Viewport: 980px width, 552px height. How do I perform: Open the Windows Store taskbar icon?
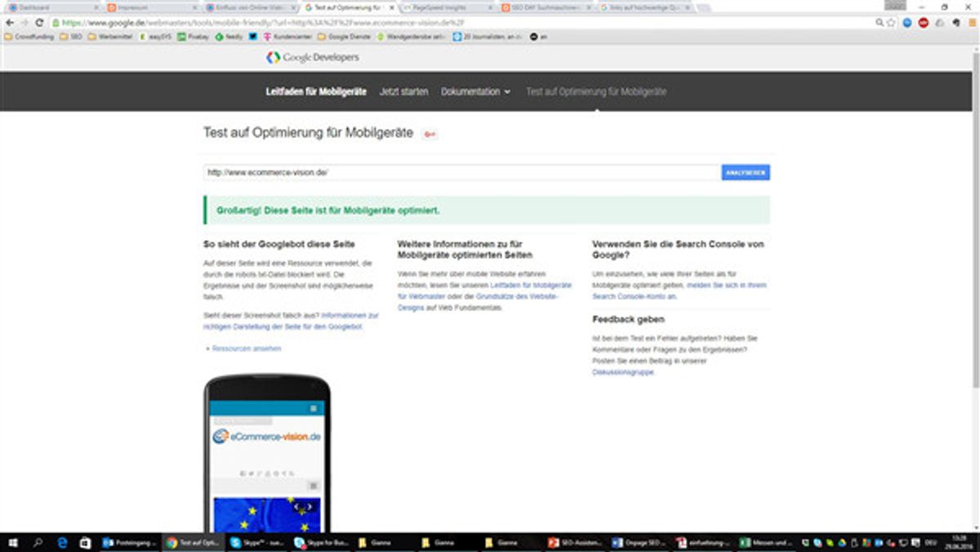[x=85, y=542]
